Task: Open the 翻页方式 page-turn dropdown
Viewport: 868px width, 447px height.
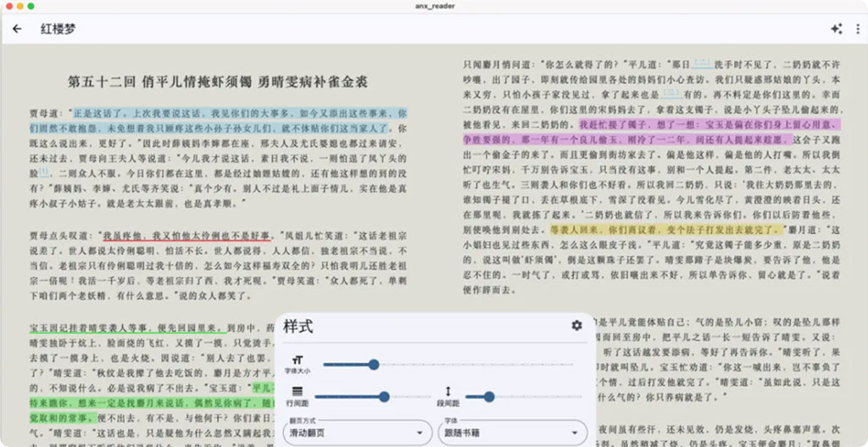Action: [358, 433]
